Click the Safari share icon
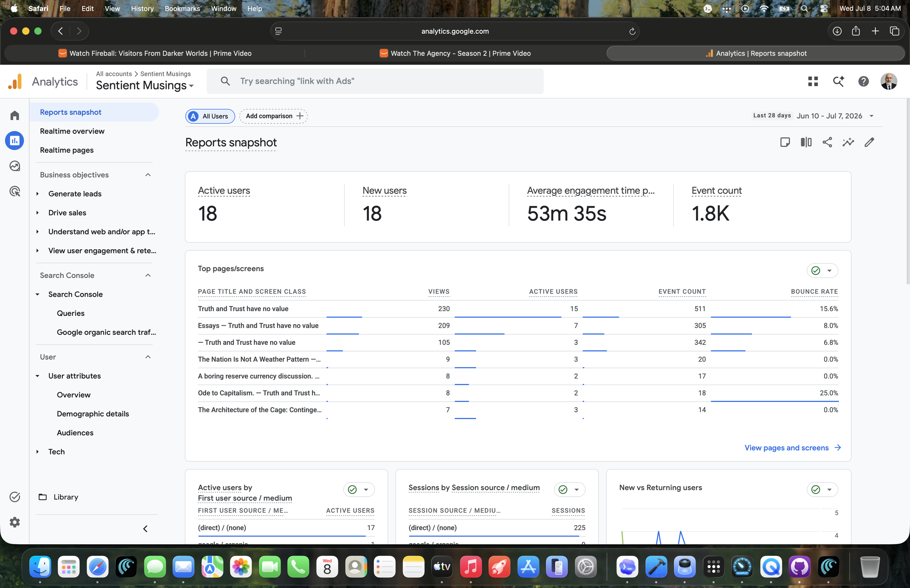910x588 pixels. [x=856, y=31]
